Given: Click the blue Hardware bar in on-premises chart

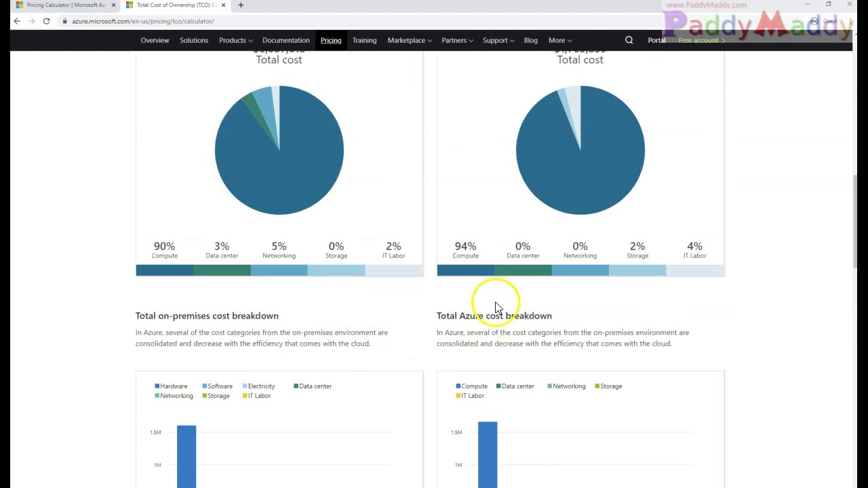Looking at the screenshot, I should 186,456.
